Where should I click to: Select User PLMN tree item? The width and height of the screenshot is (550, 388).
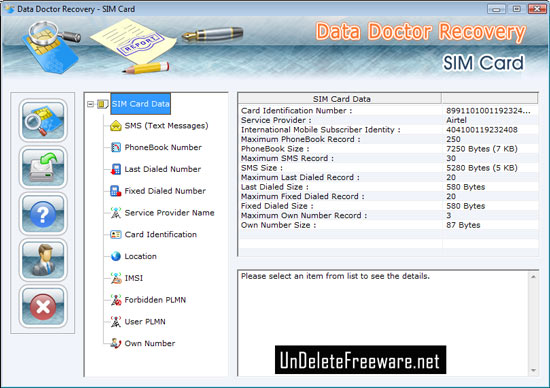click(145, 321)
